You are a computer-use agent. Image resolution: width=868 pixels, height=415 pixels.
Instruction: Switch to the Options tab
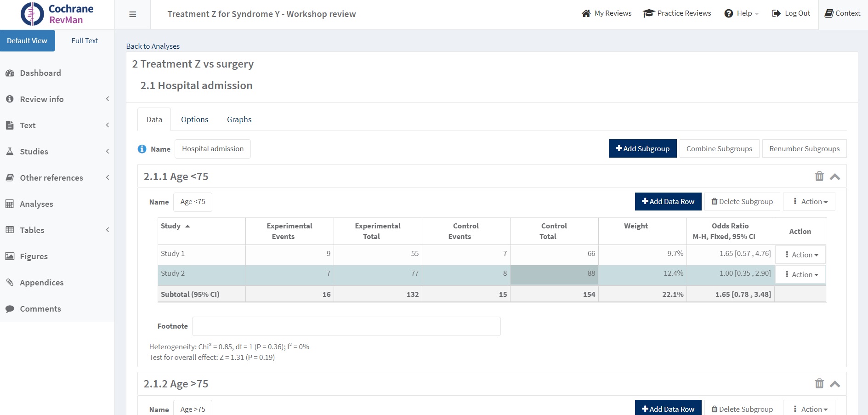click(x=194, y=119)
